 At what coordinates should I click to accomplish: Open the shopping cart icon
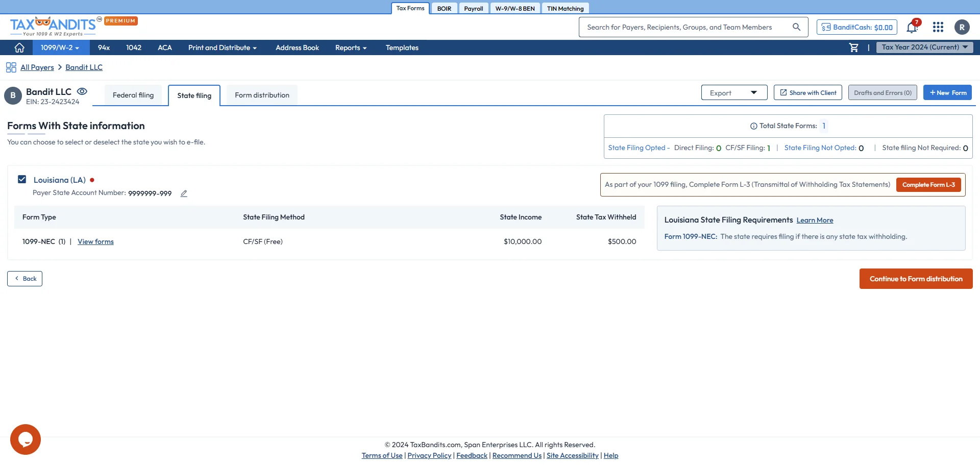point(853,47)
